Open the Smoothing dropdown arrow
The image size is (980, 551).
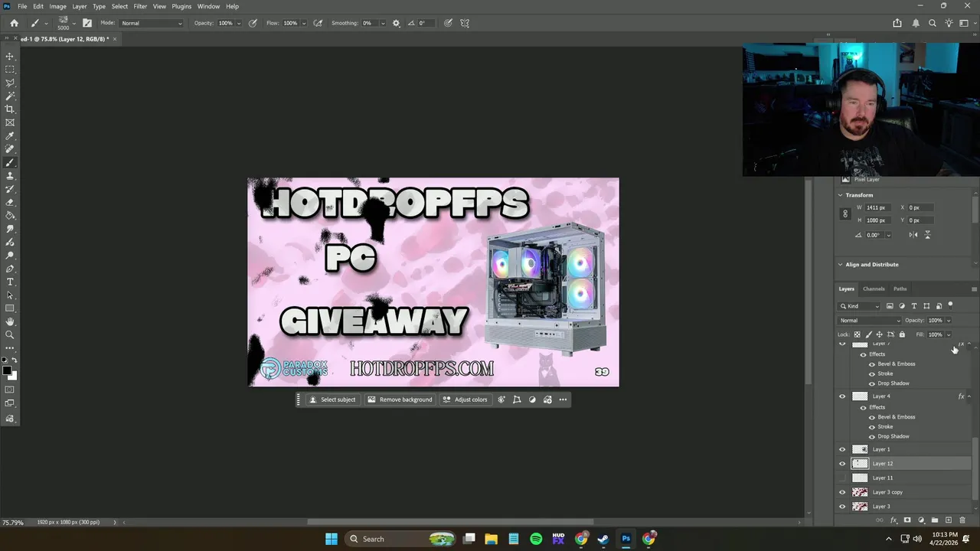(383, 23)
